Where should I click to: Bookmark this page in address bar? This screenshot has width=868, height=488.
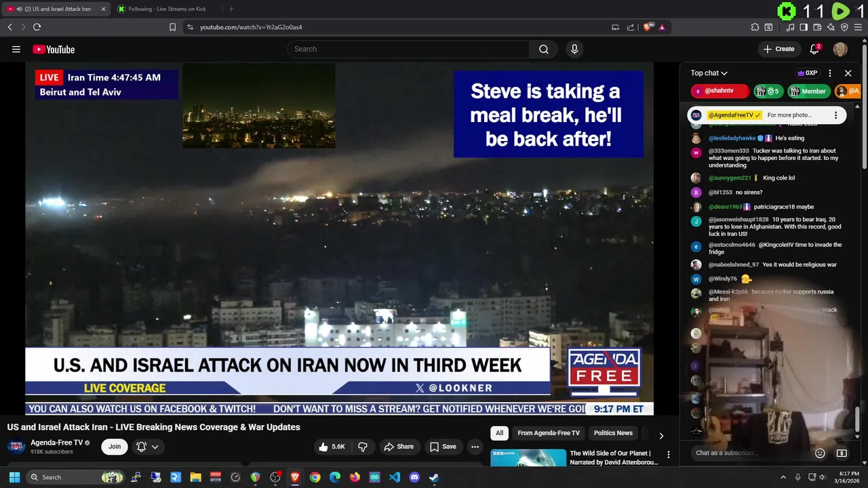[x=172, y=27]
